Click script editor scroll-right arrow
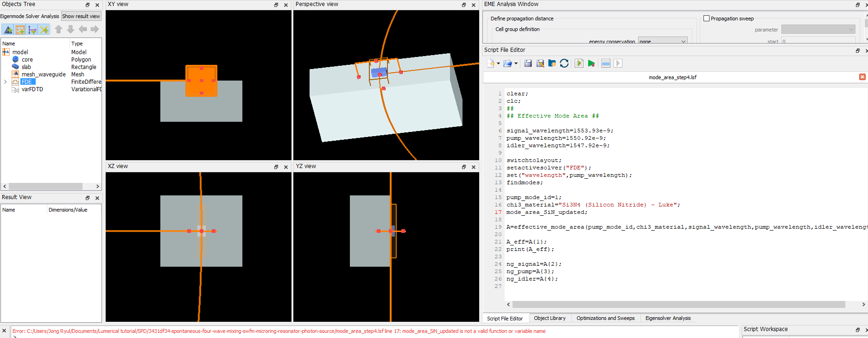 pyautogui.click(x=863, y=304)
